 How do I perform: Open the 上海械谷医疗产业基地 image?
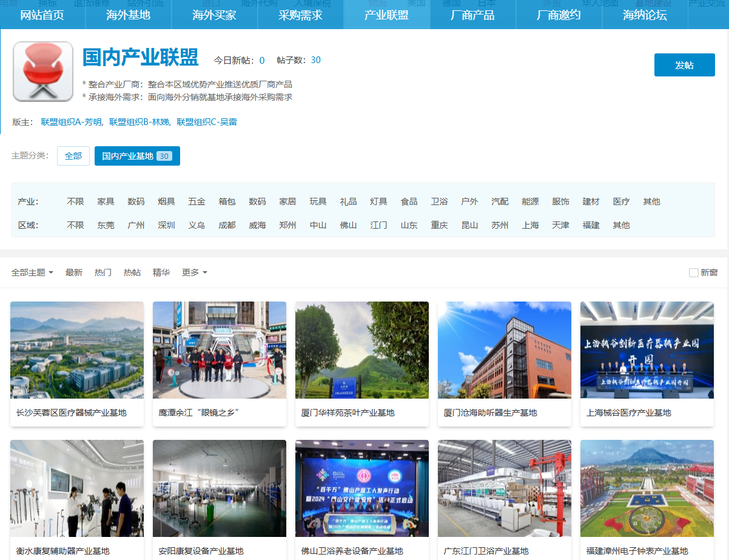pos(647,350)
